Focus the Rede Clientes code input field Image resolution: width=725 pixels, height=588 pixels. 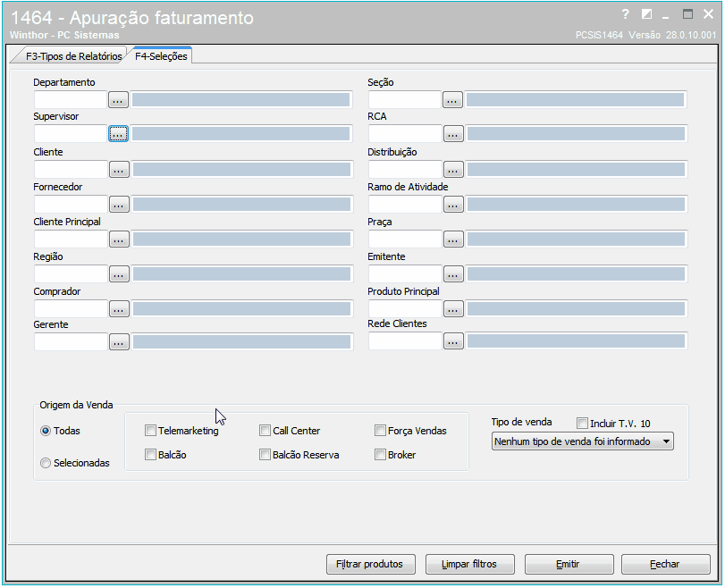pos(405,341)
